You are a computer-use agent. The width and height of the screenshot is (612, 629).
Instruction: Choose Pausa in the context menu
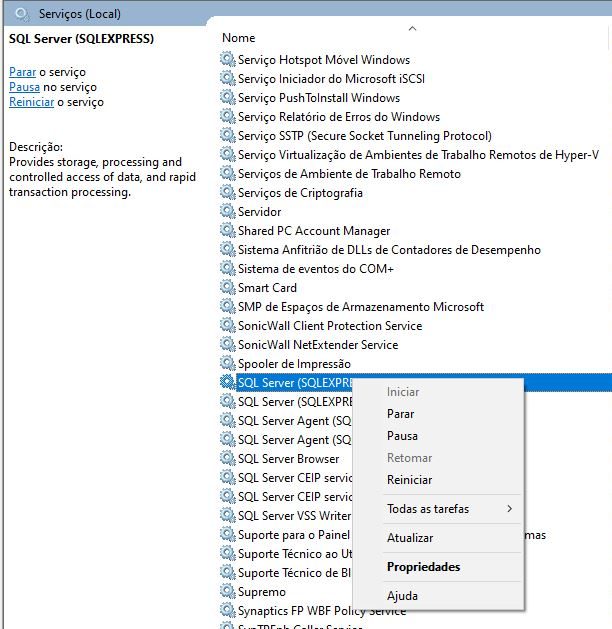point(402,436)
